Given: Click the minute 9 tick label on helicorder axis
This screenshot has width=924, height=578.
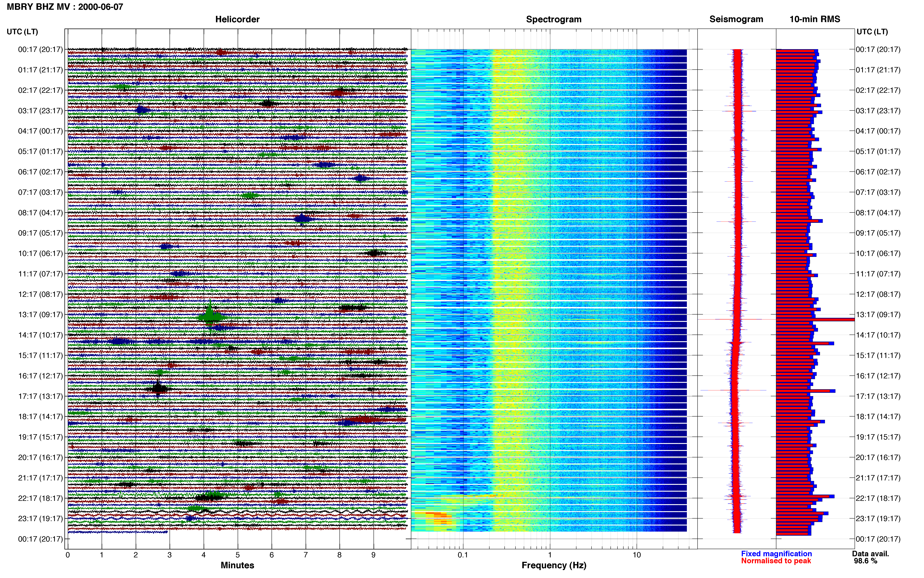Looking at the screenshot, I should pyautogui.click(x=373, y=555).
